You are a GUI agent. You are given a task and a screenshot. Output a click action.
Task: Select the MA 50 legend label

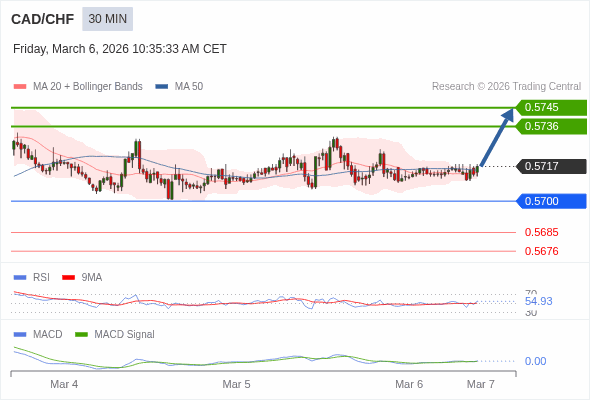point(189,87)
